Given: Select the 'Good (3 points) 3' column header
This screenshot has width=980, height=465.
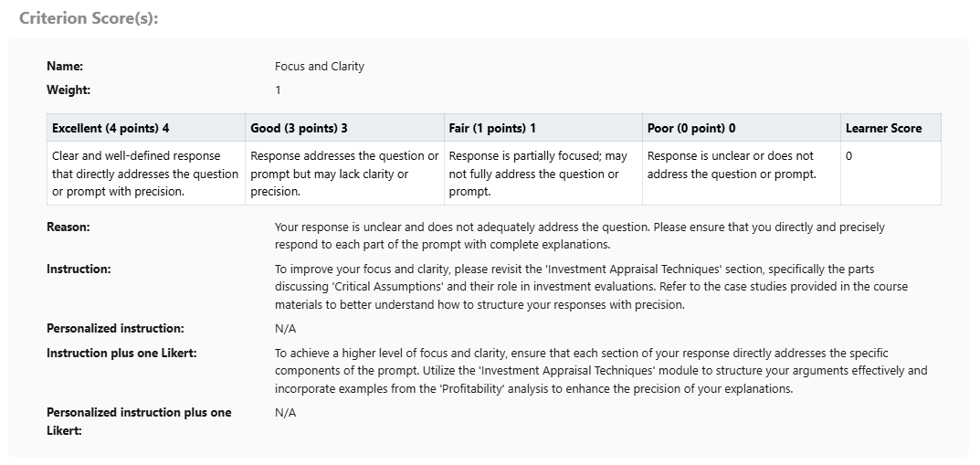Looking at the screenshot, I should [x=299, y=128].
